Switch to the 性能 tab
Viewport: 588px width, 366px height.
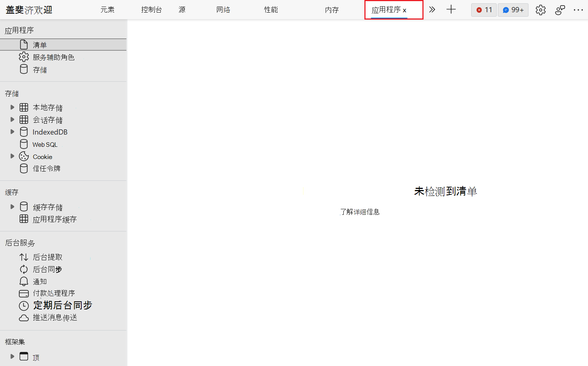tap(271, 10)
